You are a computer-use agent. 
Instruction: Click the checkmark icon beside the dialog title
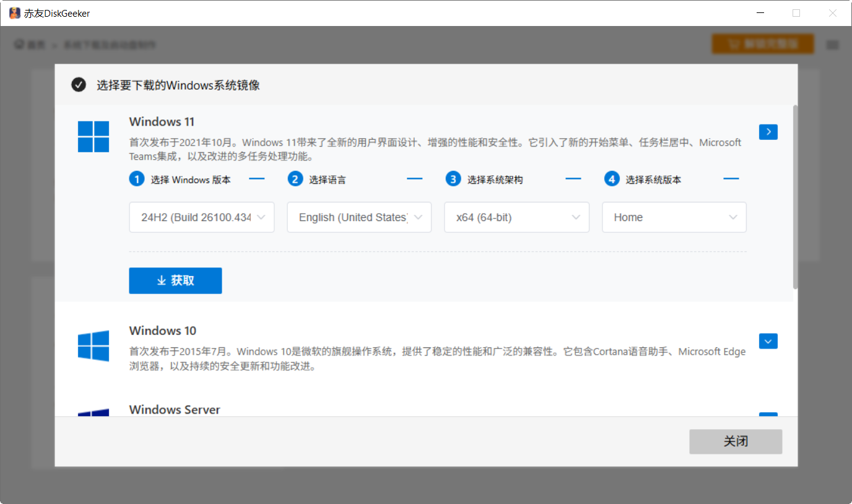pyautogui.click(x=79, y=85)
